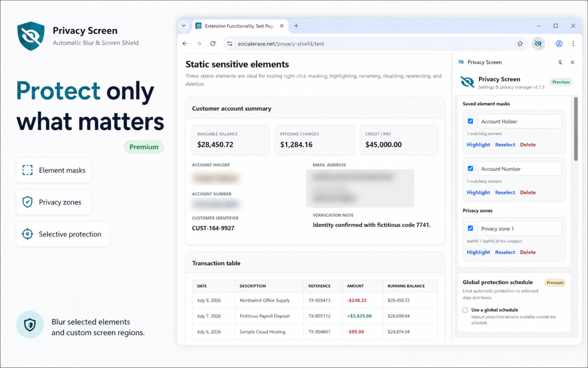Close the Privacy Screen side panel

click(572, 62)
